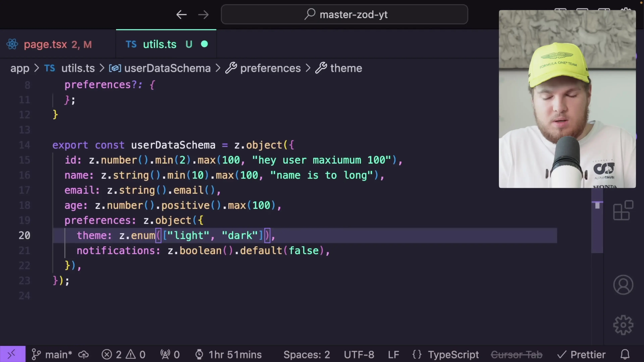Open the Manage gear icon
644x362 pixels.
(x=623, y=325)
